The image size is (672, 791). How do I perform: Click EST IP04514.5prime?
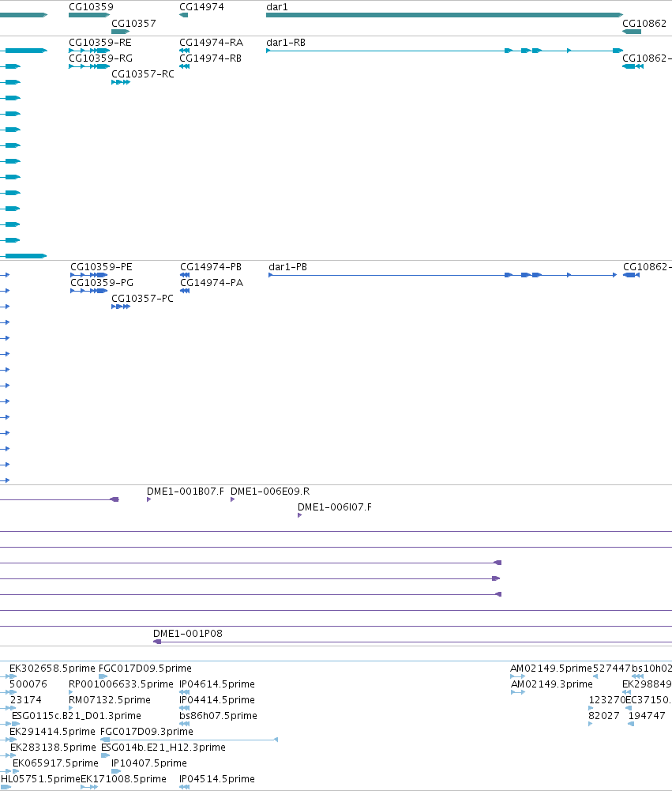click(x=217, y=779)
